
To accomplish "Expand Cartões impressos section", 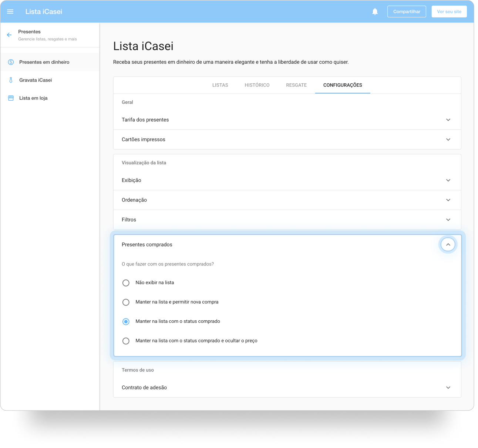I will point(287,140).
